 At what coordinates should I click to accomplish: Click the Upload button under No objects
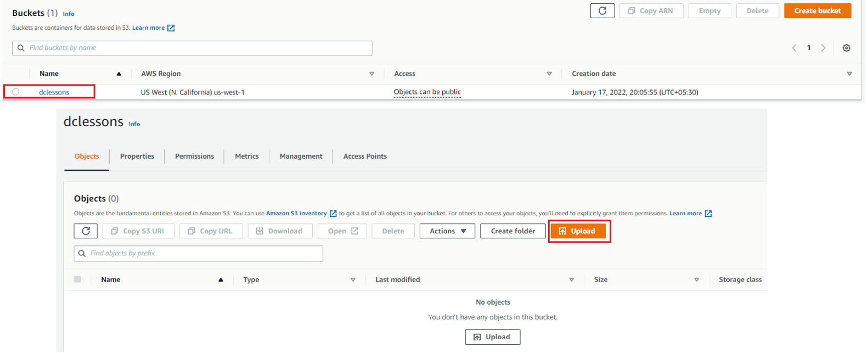[x=493, y=337]
